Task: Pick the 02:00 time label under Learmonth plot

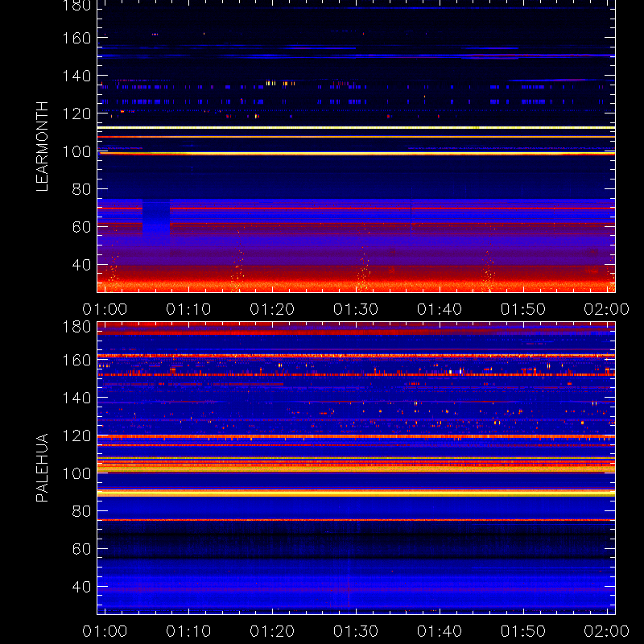Action: pos(607,309)
